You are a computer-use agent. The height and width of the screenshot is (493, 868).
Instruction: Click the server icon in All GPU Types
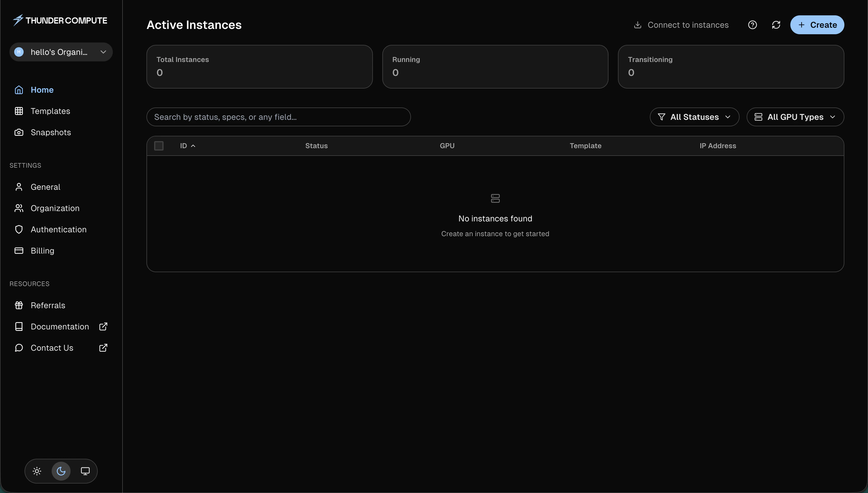click(x=758, y=117)
